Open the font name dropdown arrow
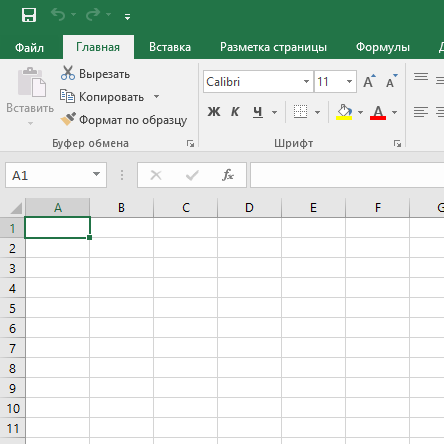The image size is (444, 444). pos(306,82)
